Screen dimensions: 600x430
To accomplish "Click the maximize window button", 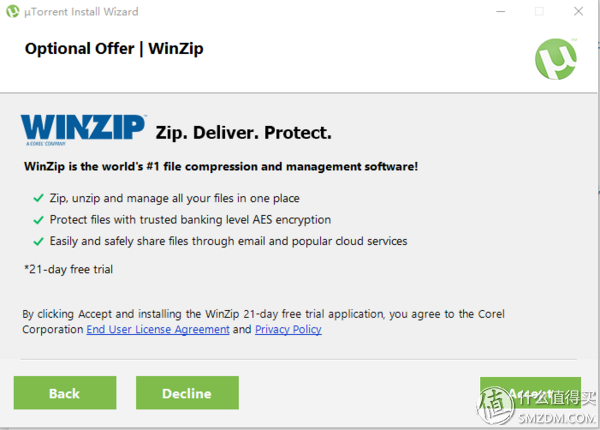I will (539, 12).
